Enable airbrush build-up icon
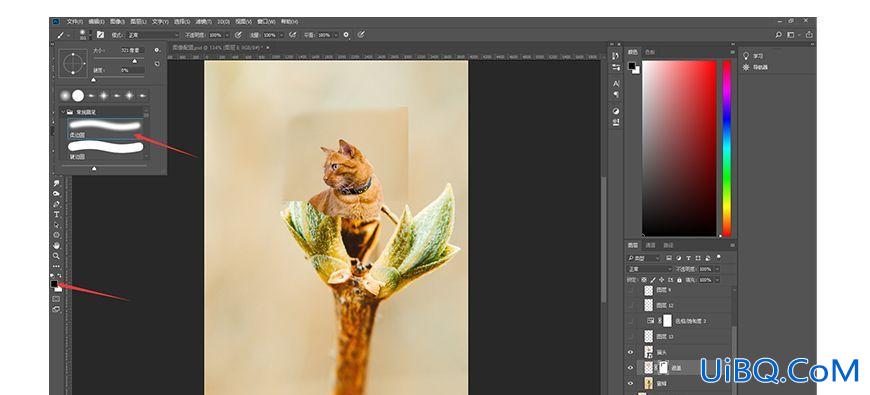The width and height of the screenshot is (870, 395). (x=292, y=35)
